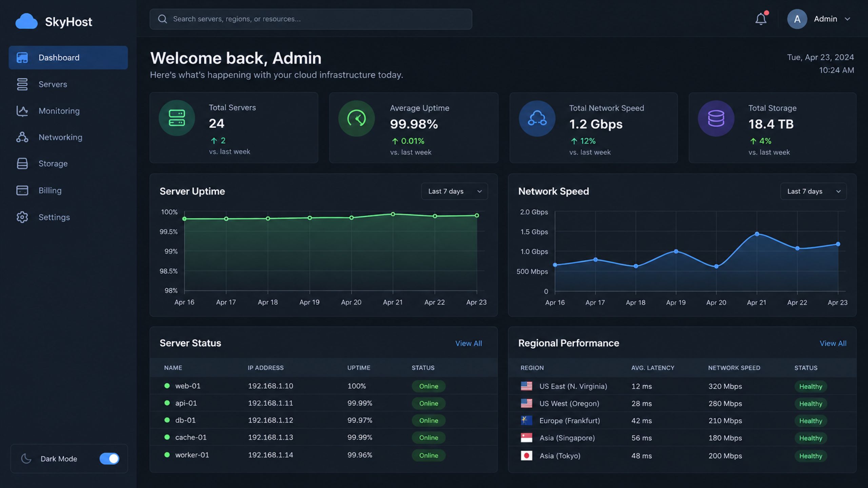Click the Total Network Speed cloud icon
868x488 pixels.
(537, 119)
